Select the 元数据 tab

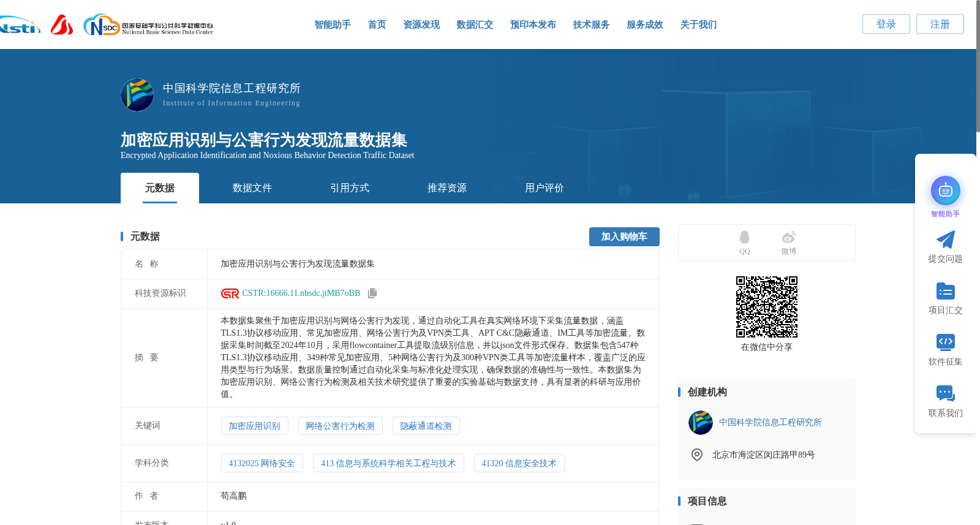pyautogui.click(x=160, y=188)
